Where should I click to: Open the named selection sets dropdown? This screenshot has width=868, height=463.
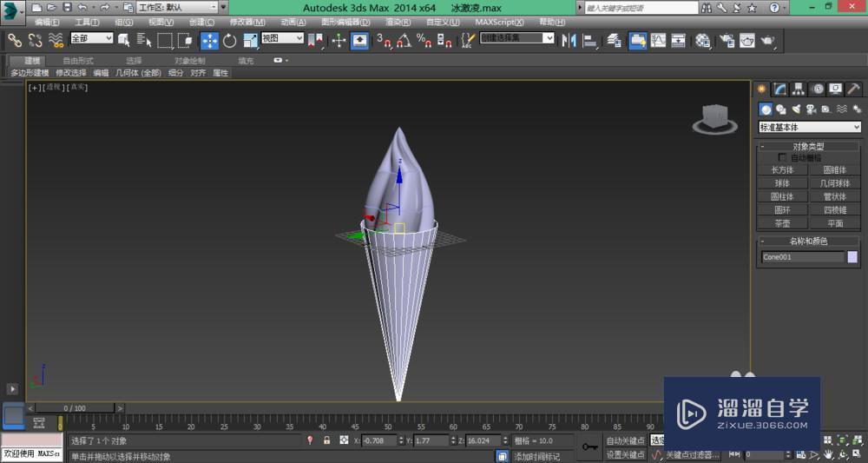517,37
